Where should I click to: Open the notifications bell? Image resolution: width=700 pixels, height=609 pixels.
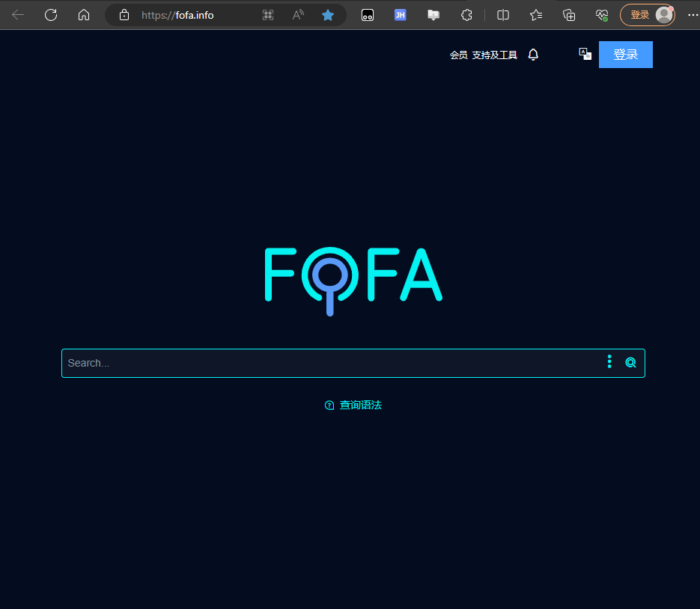point(533,55)
